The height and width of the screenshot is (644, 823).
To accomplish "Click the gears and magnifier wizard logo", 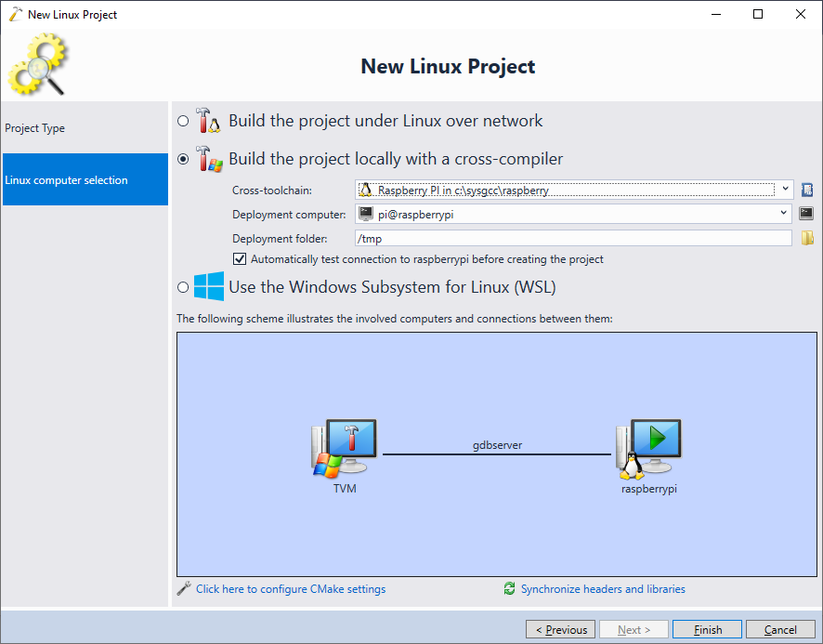I will click(x=38, y=64).
